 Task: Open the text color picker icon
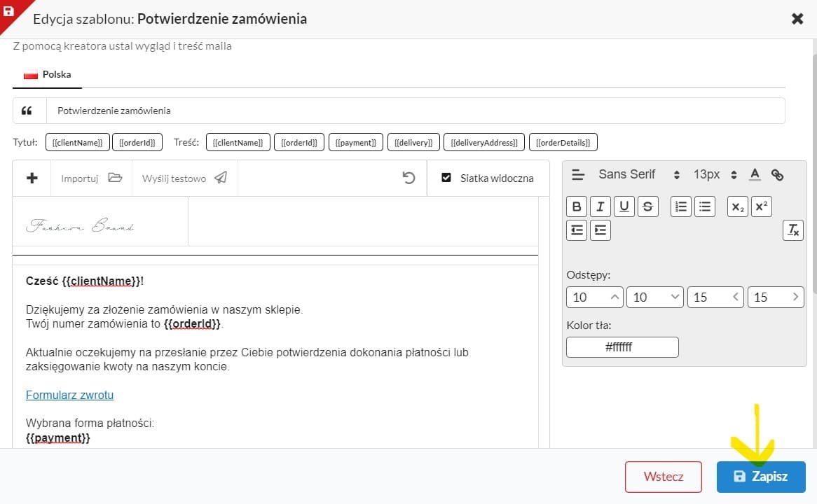pos(755,174)
